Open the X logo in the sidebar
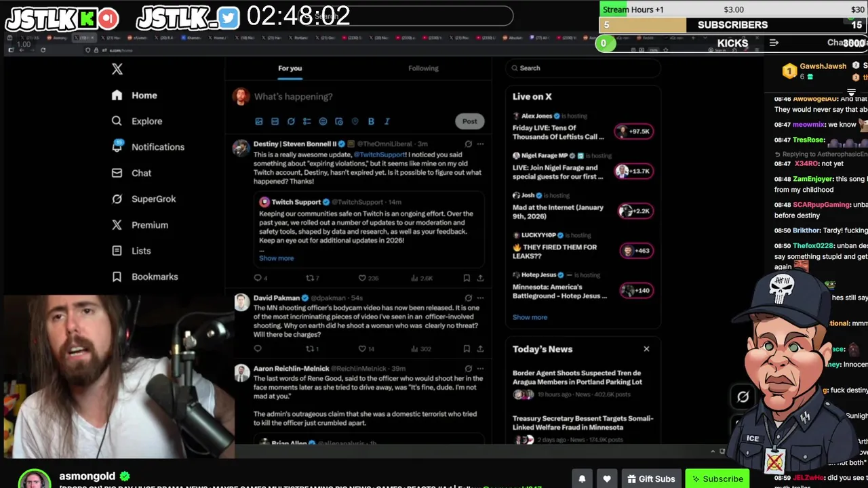This screenshot has height=488, width=868. (x=117, y=69)
